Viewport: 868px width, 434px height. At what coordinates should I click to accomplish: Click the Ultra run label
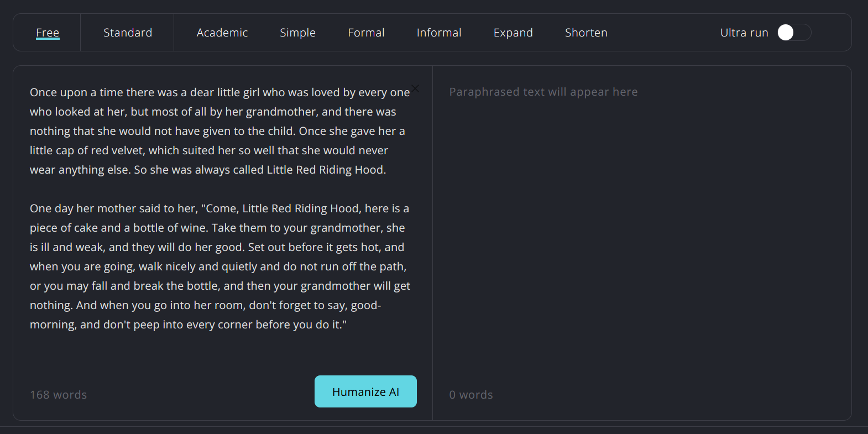tap(744, 33)
